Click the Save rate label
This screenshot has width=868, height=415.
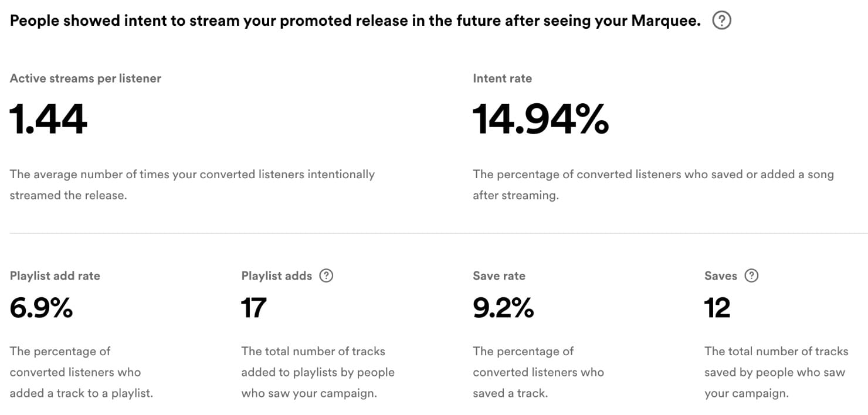tap(499, 276)
